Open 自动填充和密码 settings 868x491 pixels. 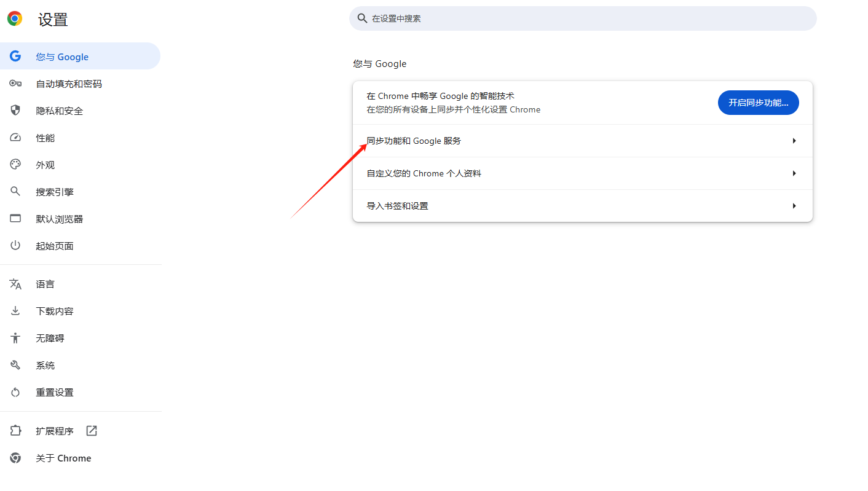[80, 84]
